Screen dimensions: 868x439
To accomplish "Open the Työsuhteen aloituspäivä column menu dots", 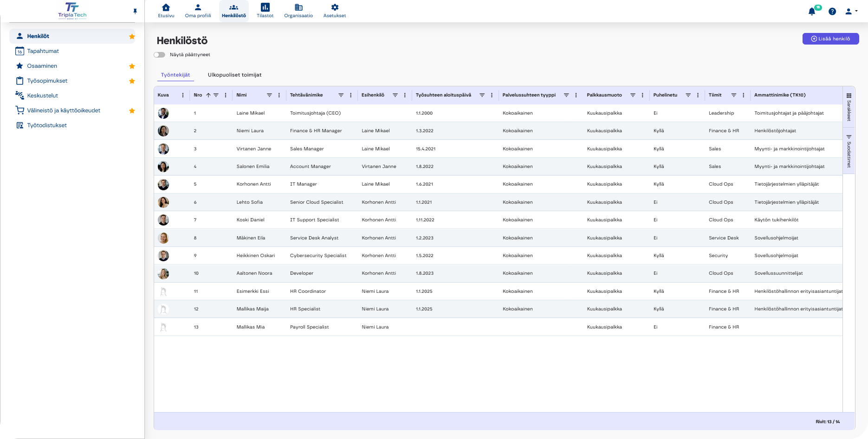I will [x=492, y=95].
